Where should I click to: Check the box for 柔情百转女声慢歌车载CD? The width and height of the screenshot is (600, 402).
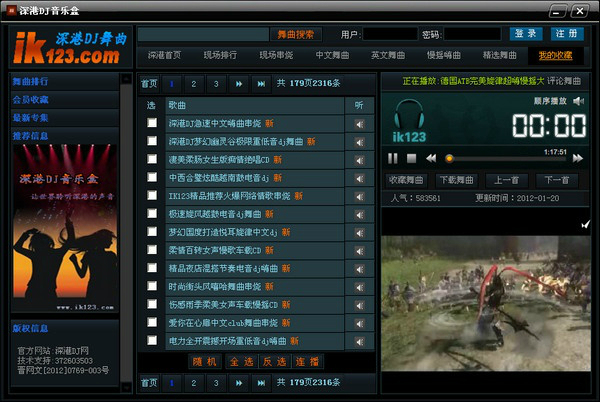point(152,250)
